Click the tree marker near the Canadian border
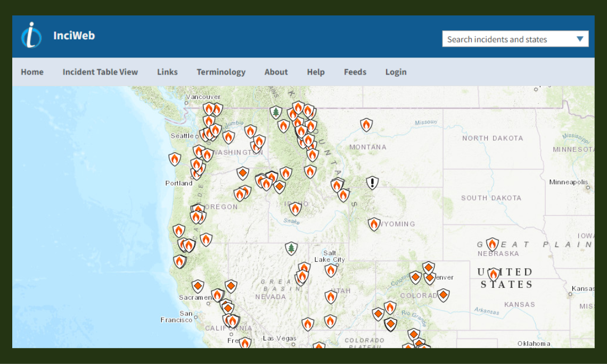The image size is (607, 364). [275, 112]
